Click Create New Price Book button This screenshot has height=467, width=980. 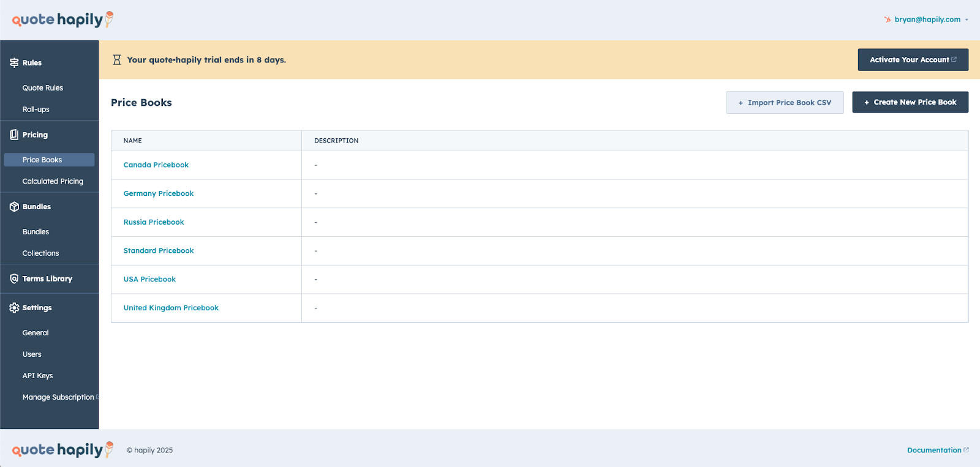click(x=910, y=102)
